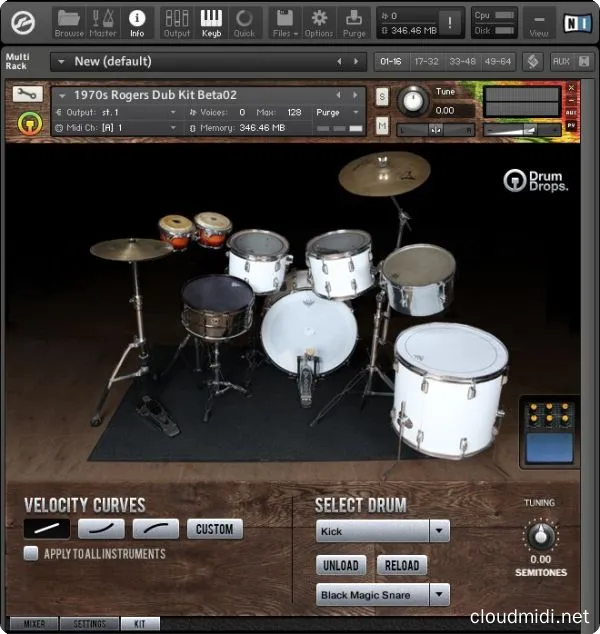Click the Unload button

pyautogui.click(x=340, y=565)
